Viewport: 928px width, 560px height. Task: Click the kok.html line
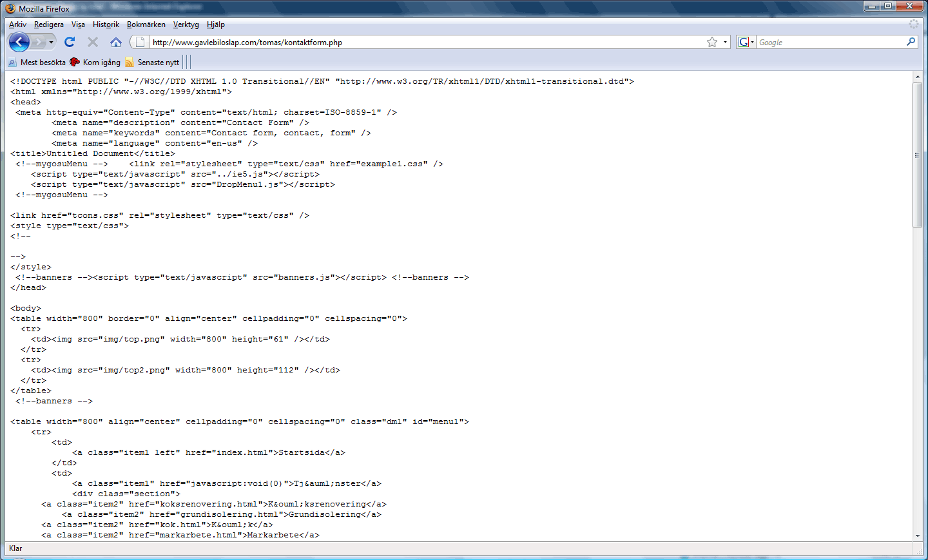pos(157,525)
